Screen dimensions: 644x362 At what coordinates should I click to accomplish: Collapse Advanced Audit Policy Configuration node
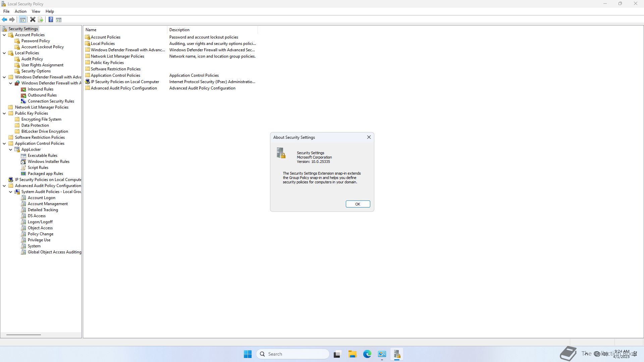point(4,186)
